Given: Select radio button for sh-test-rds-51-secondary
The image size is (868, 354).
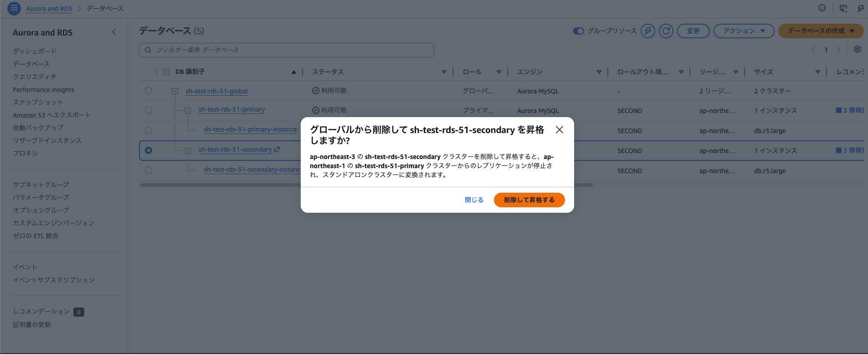Looking at the screenshot, I should [x=149, y=150].
